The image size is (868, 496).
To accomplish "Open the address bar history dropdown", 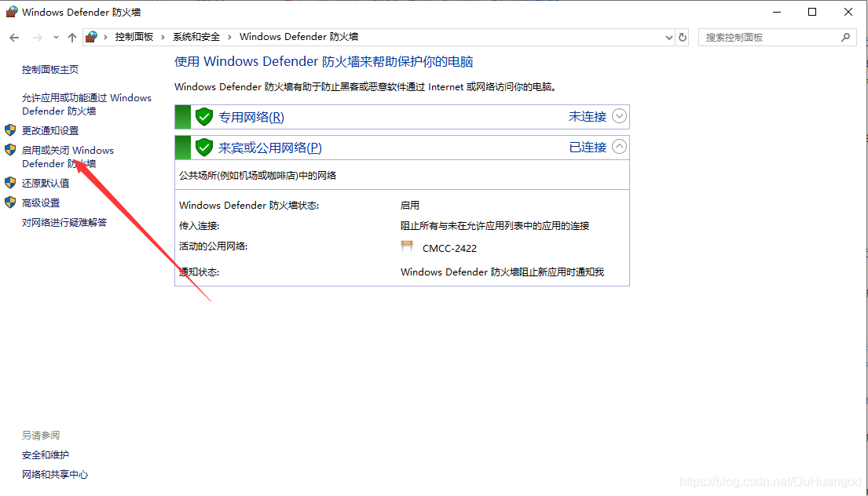I will (x=668, y=38).
